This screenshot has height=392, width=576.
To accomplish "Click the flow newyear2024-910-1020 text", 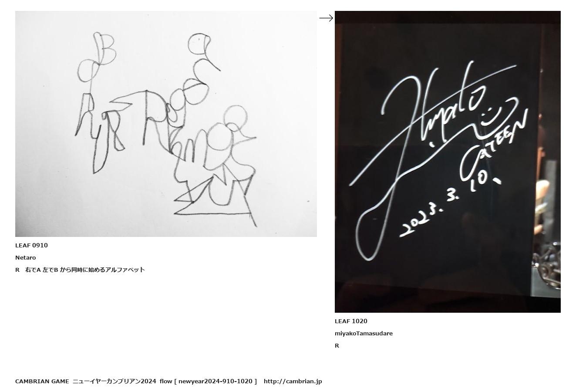I will [208, 381].
